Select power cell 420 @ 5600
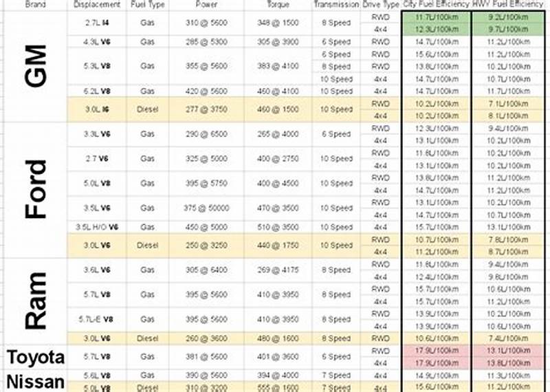This screenshot has width=550, height=392. pyautogui.click(x=207, y=91)
